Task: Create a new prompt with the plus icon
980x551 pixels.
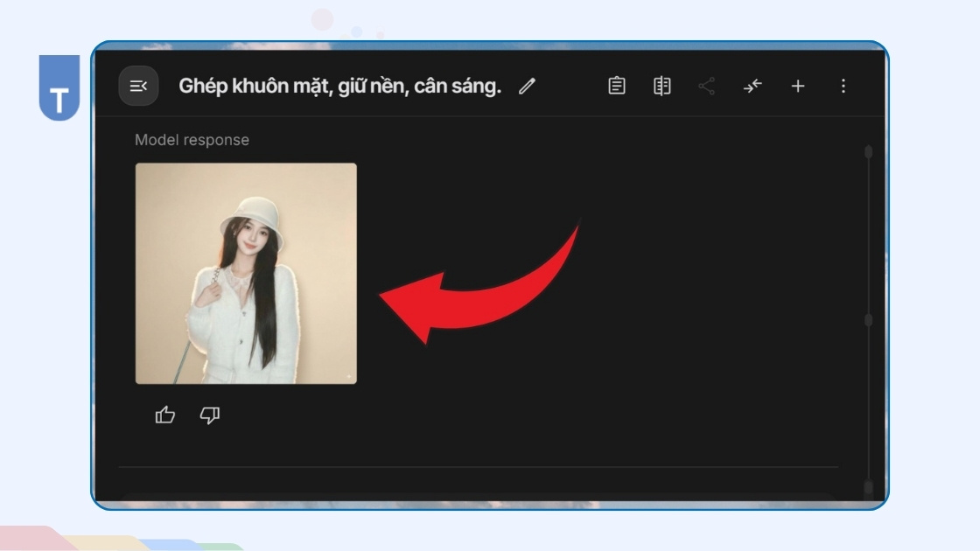Action: pyautogui.click(x=798, y=86)
